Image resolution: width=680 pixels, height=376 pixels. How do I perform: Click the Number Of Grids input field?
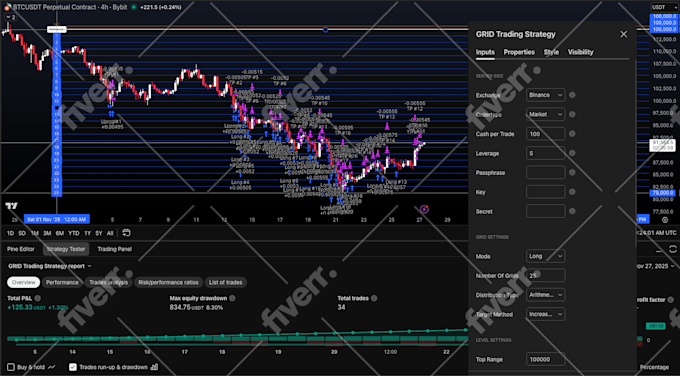[x=546, y=275]
